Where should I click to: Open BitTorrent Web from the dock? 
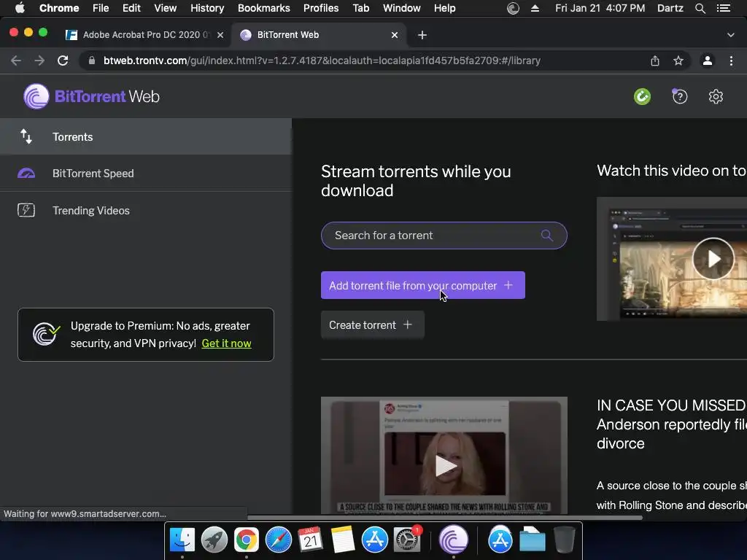tap(454, 540)
